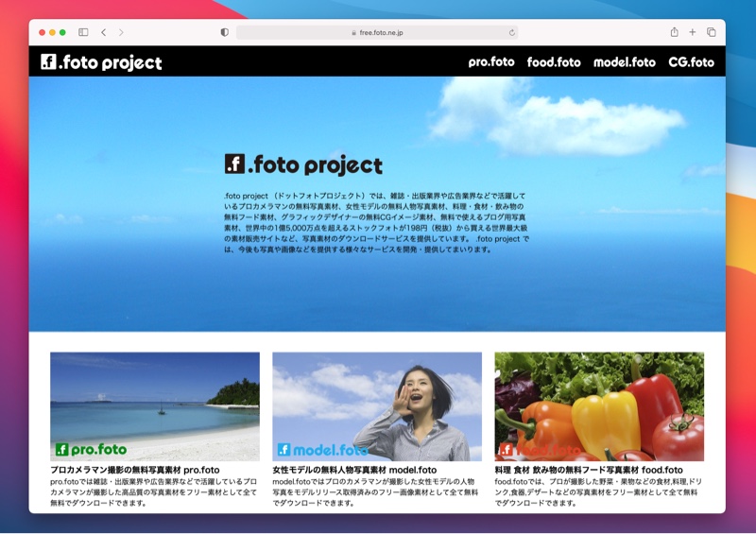The image size is (756, 534).
Task: Click the blue model.foto logo on the image
Action: (x=322, y=450)
